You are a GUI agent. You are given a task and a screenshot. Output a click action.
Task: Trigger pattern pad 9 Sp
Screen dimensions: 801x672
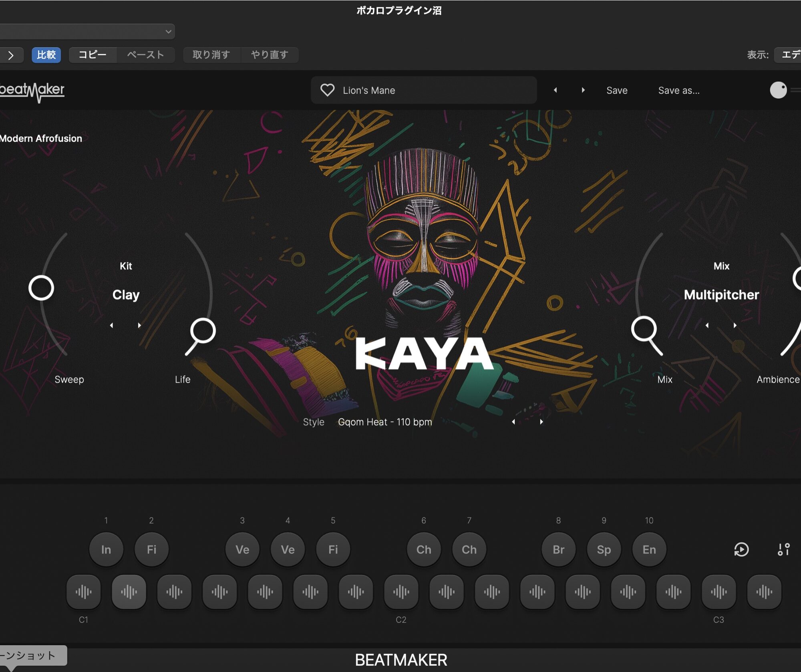coord(604,549)
